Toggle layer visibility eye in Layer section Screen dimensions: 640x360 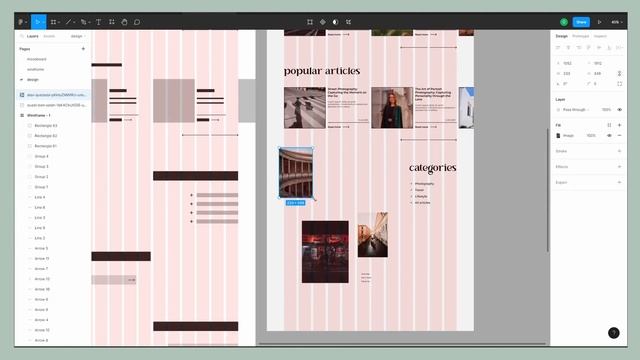click(x=619, y=110)
